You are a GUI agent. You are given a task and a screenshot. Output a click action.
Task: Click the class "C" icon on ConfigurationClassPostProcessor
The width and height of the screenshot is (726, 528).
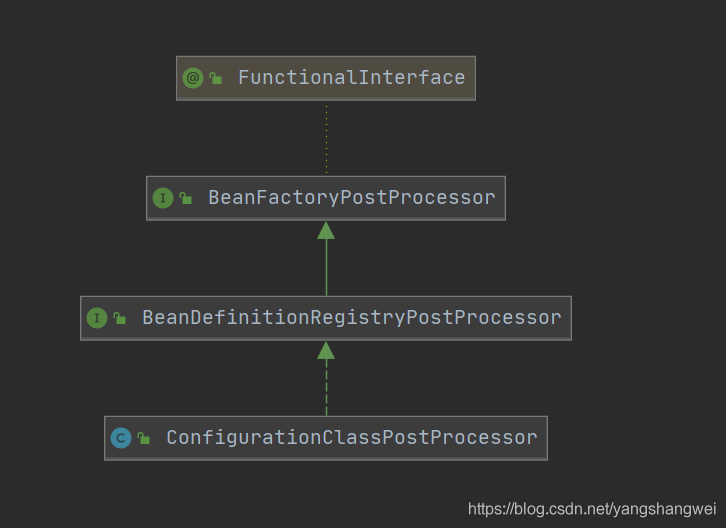coord(121,438)
